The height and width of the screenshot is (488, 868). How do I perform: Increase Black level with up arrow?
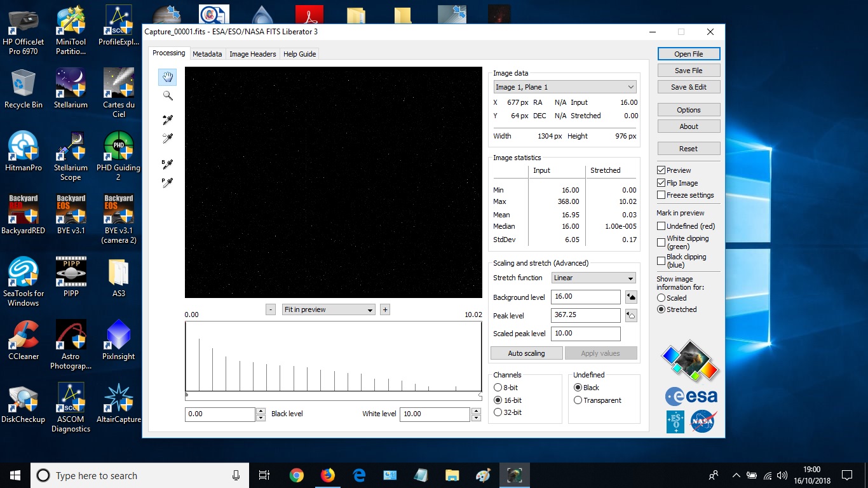tap(261, 411)
